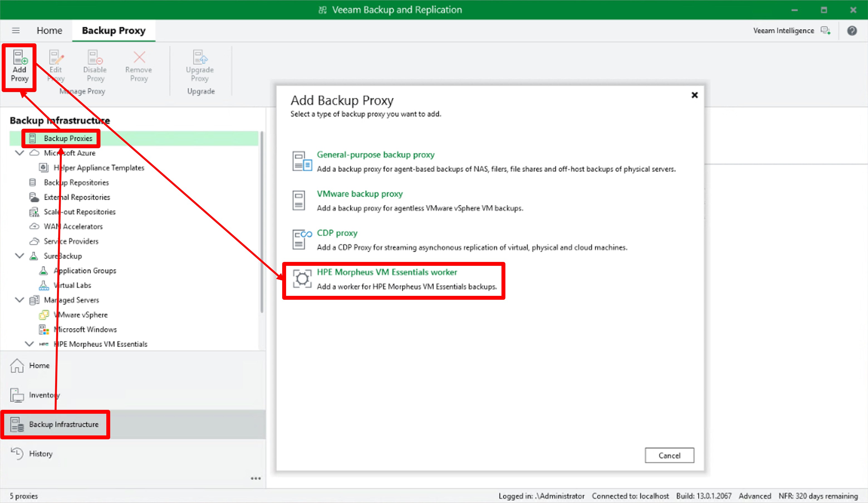Image resolution: width=868 pixels, height=503 pixels.
Task: Click "Connected to: localhost" status text
Action: tap(630, 496)
